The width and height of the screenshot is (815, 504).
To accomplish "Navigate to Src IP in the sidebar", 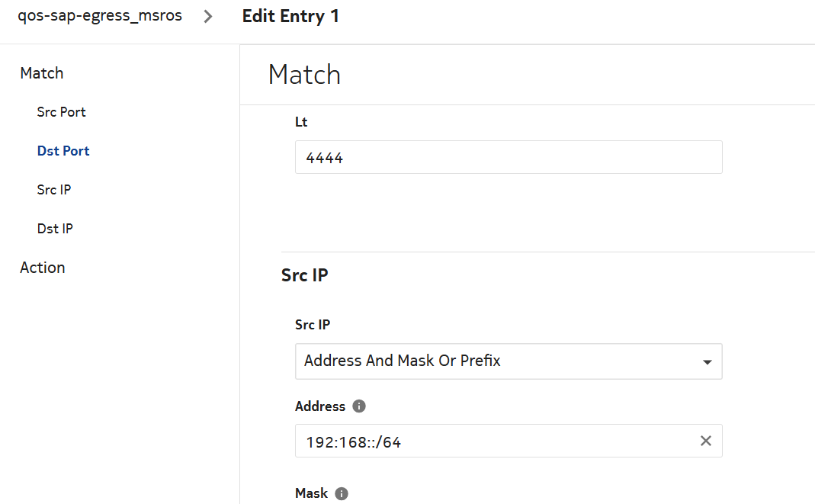I will click(x=54, y=190).
